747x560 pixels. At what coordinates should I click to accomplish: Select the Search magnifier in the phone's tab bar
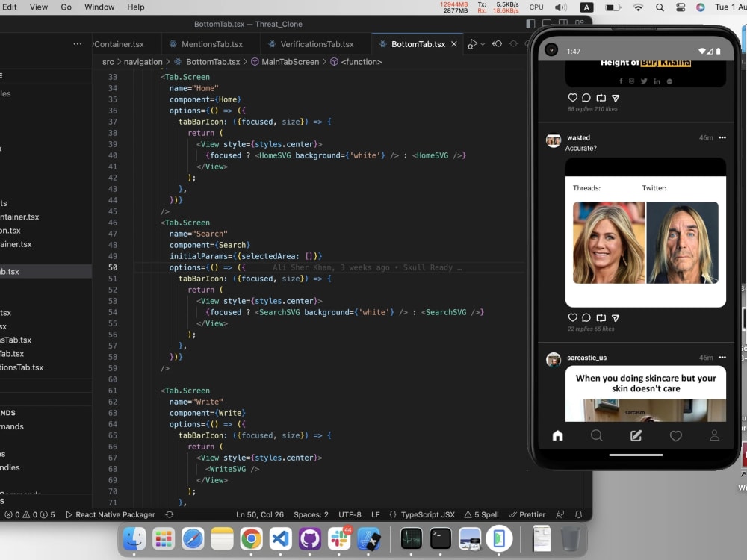[x=597, y=435]
